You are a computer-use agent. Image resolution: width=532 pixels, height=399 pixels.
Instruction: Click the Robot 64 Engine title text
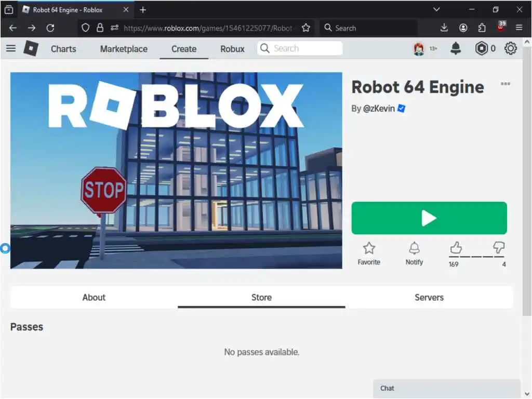[x=418, y=87]
